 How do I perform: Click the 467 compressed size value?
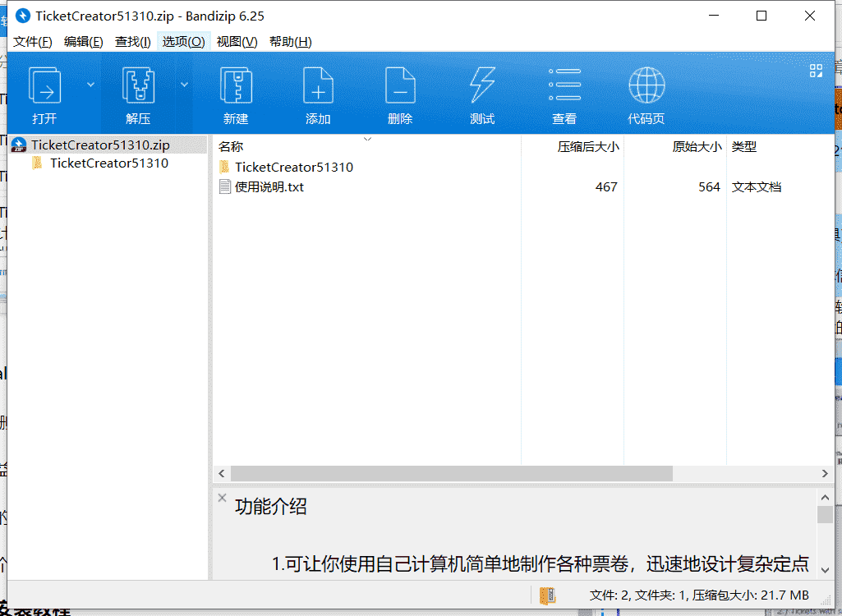click(606, 187)
